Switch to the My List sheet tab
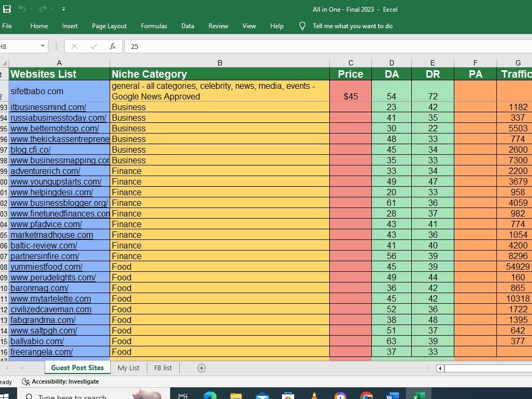Viewport: 532px width, 399px height. (x=129, y=368)
